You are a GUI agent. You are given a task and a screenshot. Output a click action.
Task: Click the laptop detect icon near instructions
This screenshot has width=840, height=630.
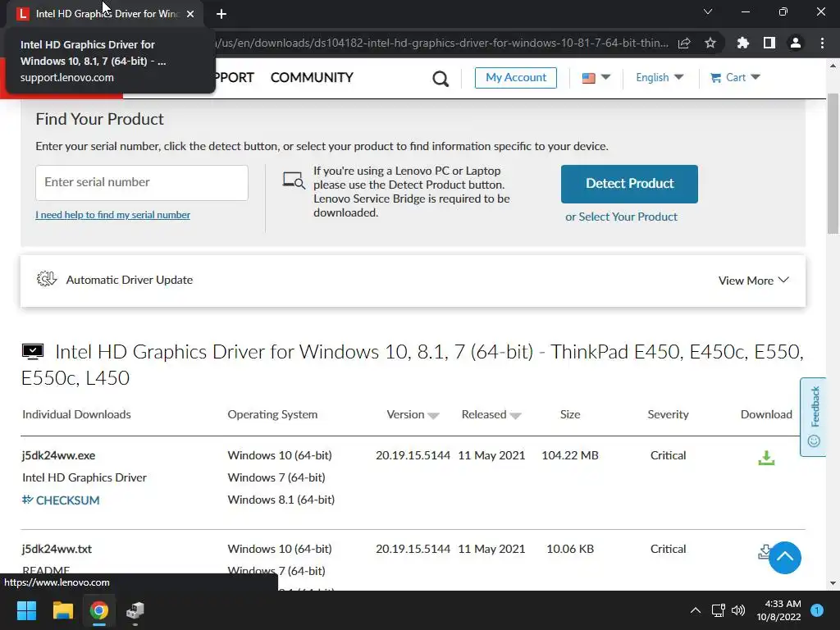pyautogui.click(x=294, y=180)
